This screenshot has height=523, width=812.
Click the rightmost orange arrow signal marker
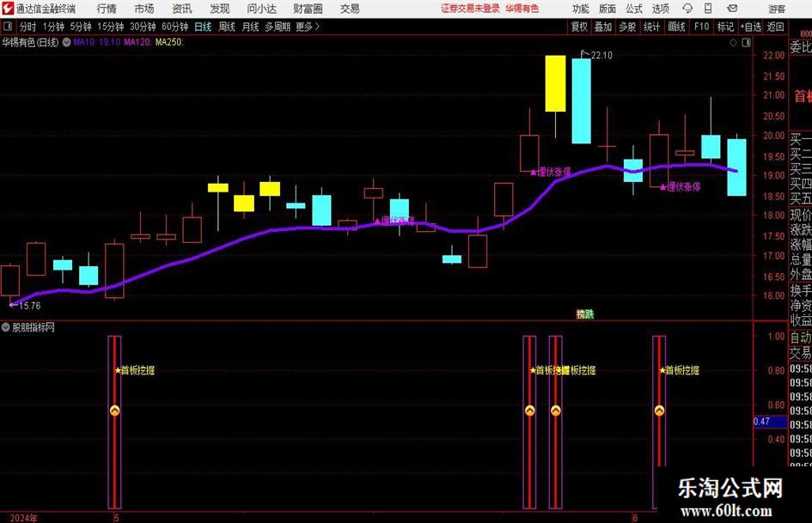pyautogui.click(x=659, y=410)
